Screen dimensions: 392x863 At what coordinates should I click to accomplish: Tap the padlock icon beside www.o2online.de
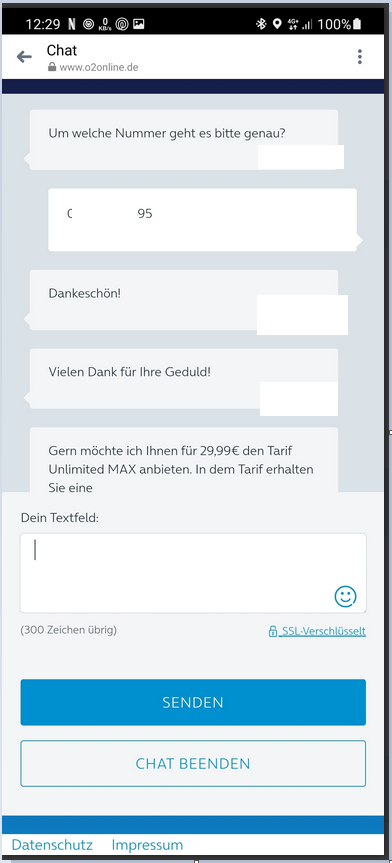point(52,67)
